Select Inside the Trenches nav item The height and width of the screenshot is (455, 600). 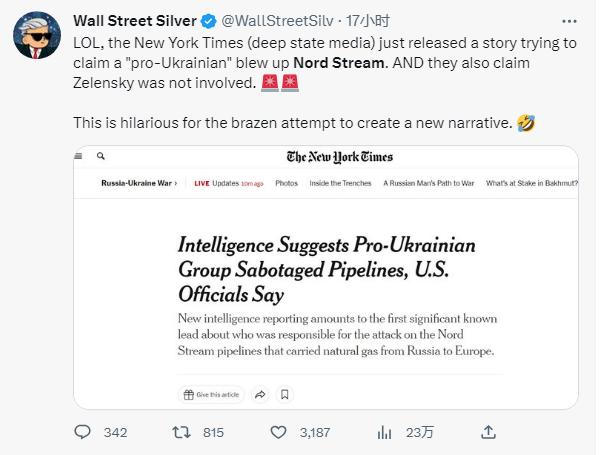[340, 184]
